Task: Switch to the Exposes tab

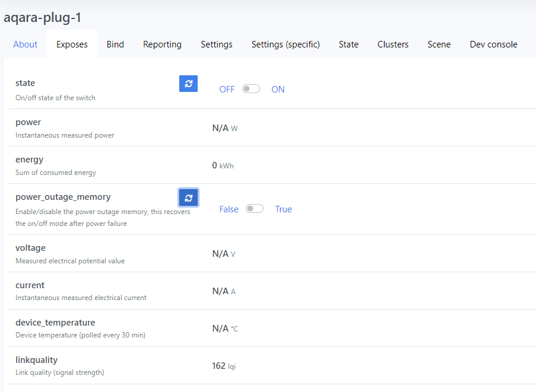Action: point(72,44)
